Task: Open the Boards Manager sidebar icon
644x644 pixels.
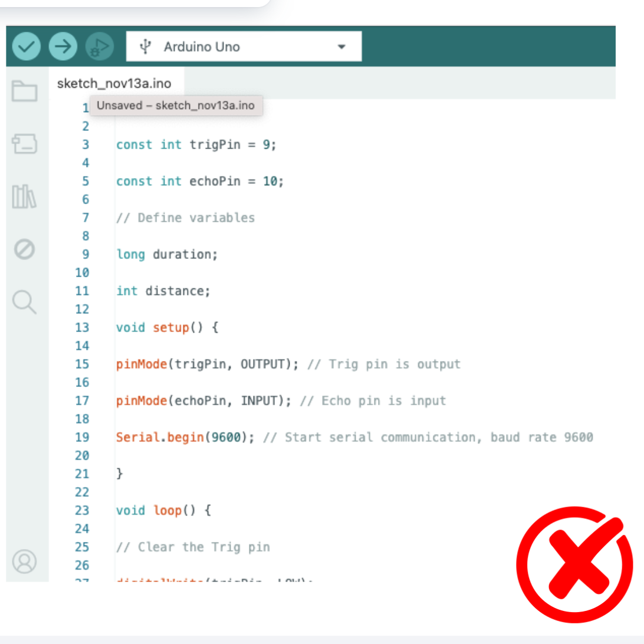Action: pyautogui.click(x=25, y=143)
